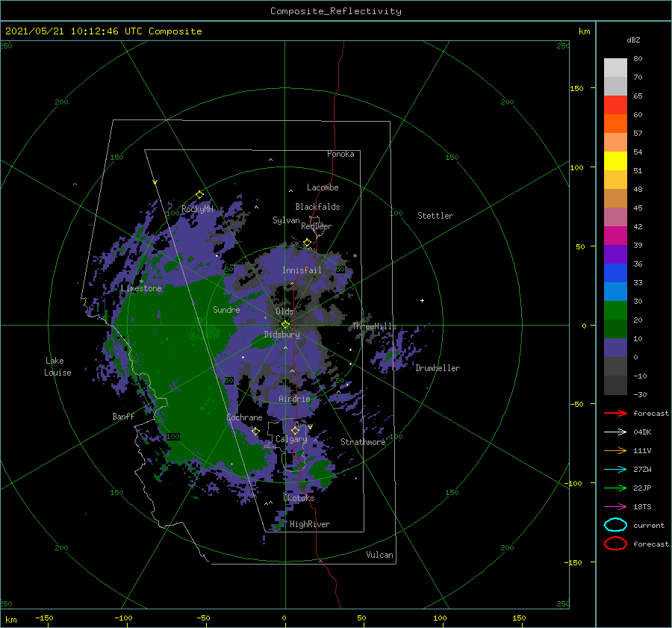Click the white plus marker below Stettler
The height and width of the screenshot is (628, 672).
click(422, 300)
